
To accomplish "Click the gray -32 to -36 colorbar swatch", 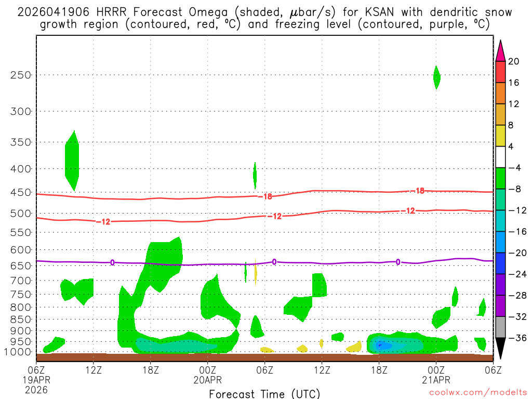I will pos(500,327).
